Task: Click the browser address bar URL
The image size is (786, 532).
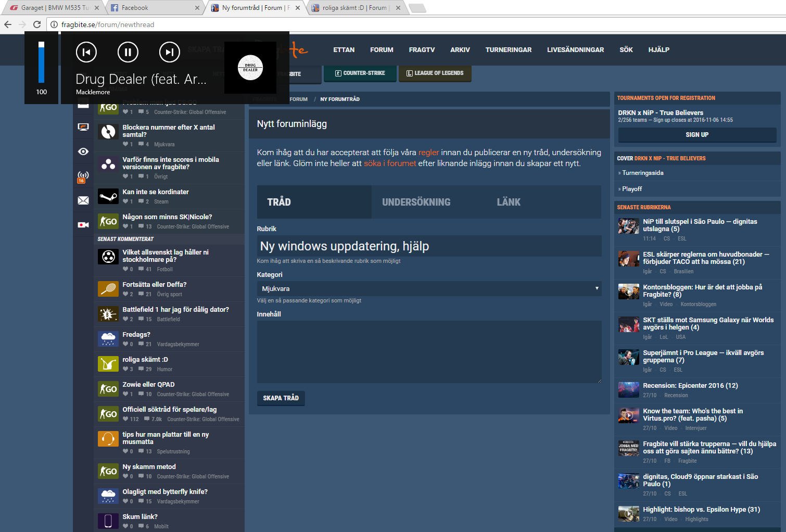Action: 108,24
